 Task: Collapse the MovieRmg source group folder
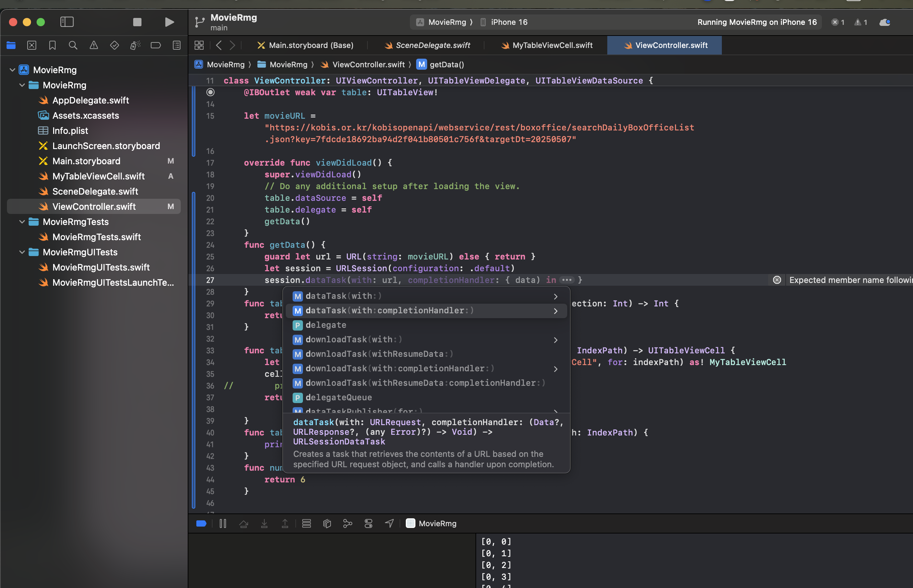tap(22, 85)
